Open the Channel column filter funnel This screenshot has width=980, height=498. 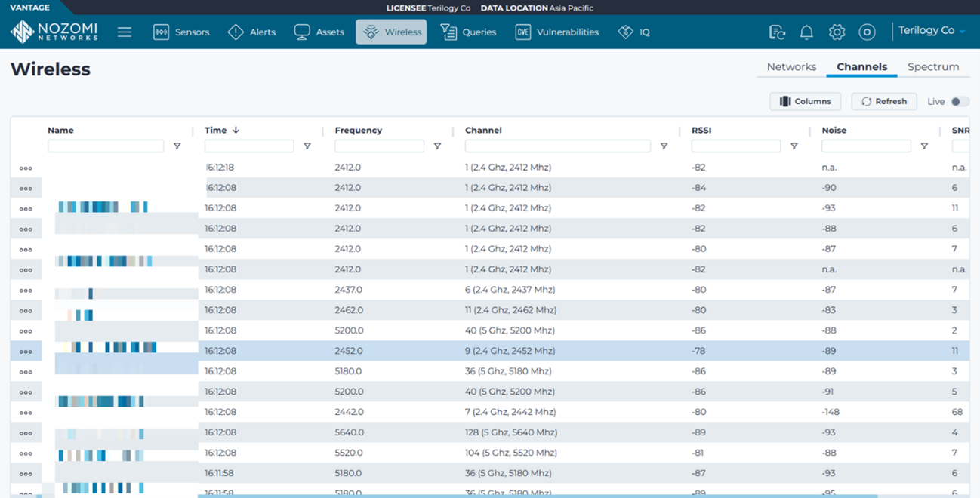pos(664,146)
